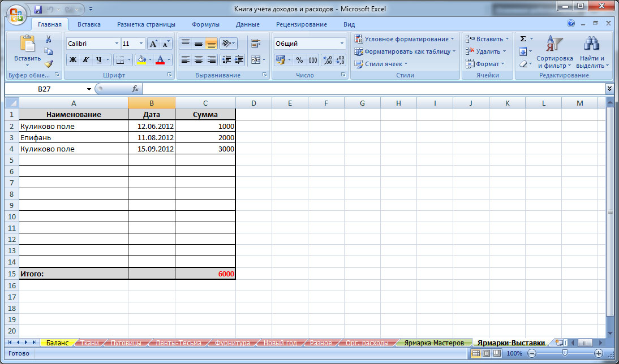Viewport: 619px width, 364px height.
Task: Open the Calibri font name dropdown
Action: [x=117, y=44]
